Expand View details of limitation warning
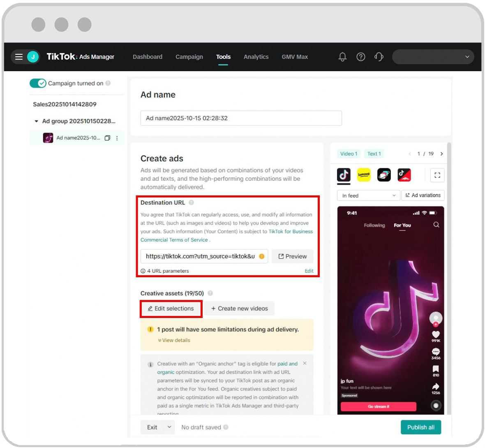The image size is (485, 448). pos(174,340)
